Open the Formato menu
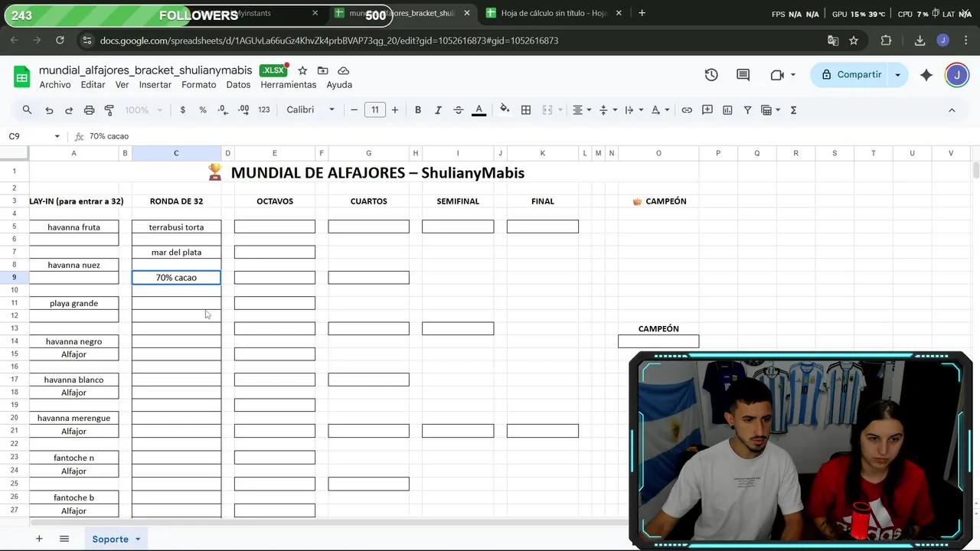 point(199,85)
